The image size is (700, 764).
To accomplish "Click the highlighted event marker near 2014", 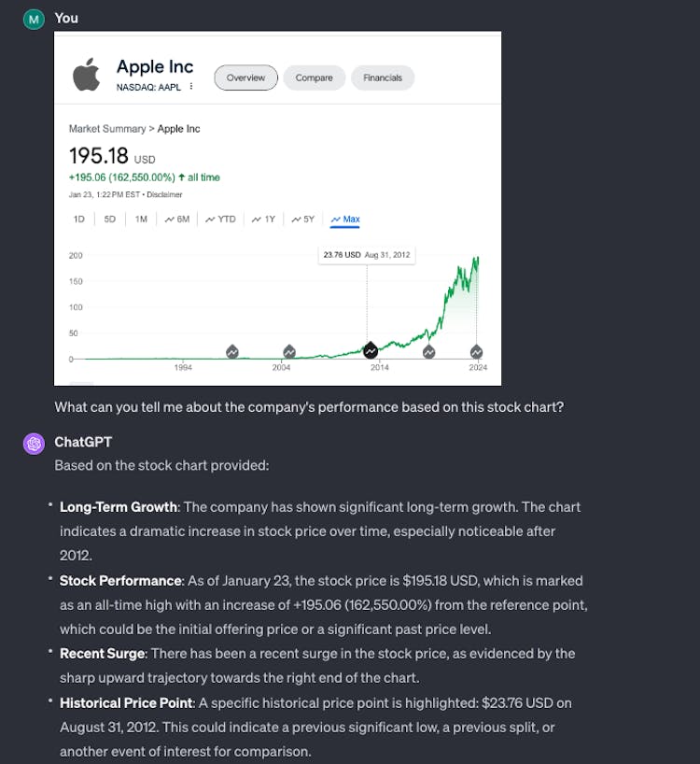I will [x=371, y=350].
